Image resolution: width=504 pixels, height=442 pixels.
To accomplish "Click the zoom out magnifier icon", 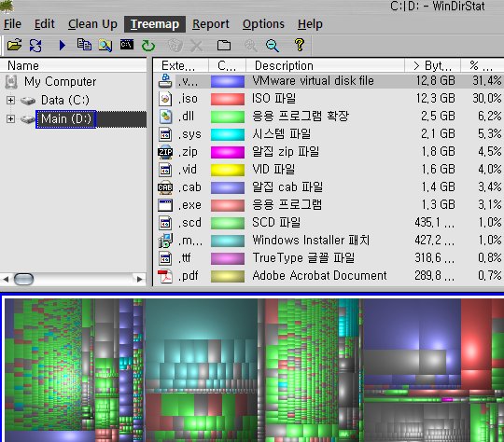I will [273, 46].
